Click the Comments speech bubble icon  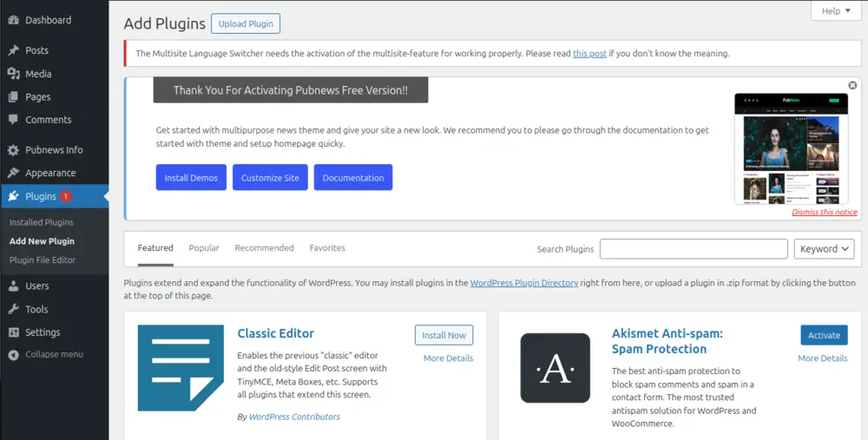13,120
